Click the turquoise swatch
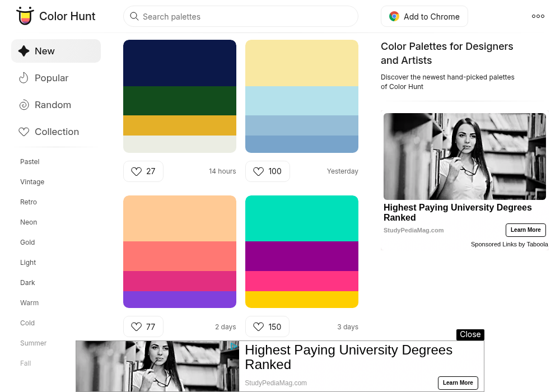The height and width of the screenshot is (392, 560). point(302,218)
